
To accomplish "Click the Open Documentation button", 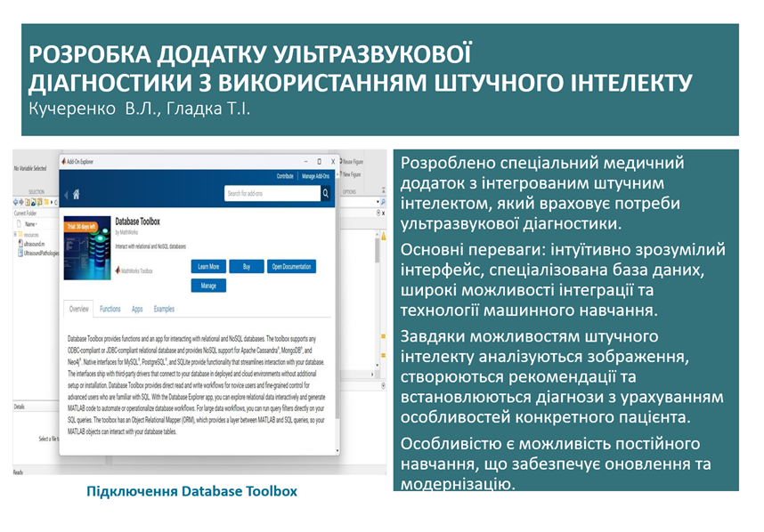I will tap(291, 267).
